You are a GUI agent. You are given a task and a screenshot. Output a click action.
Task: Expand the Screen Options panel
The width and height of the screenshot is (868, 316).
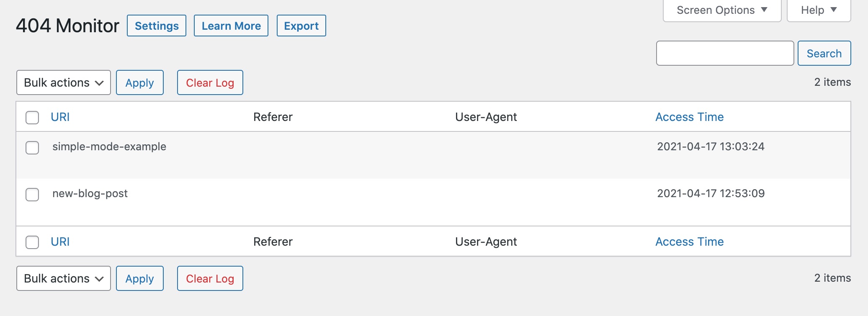coord(722,10)
